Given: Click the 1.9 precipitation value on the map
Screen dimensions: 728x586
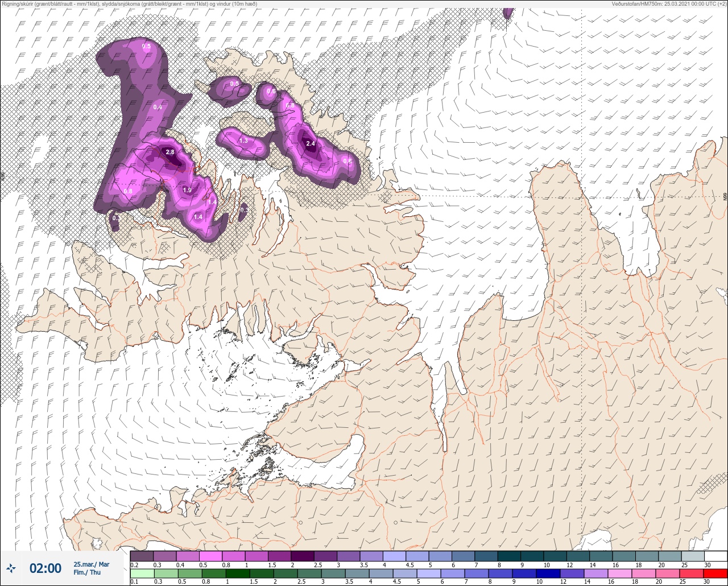Looking at the screenshot, I should 187,190.
